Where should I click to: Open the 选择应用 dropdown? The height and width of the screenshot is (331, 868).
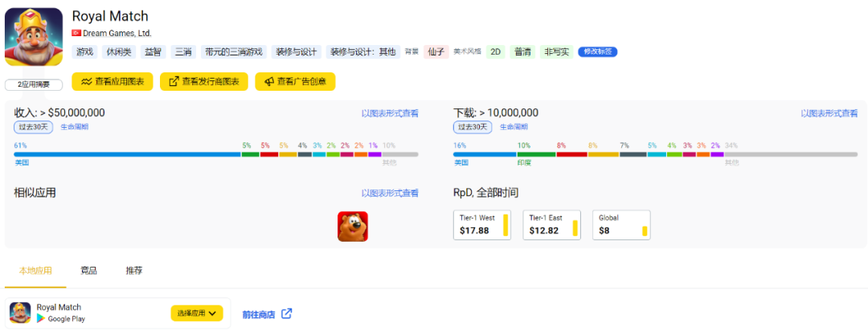[x=197, y=313]
